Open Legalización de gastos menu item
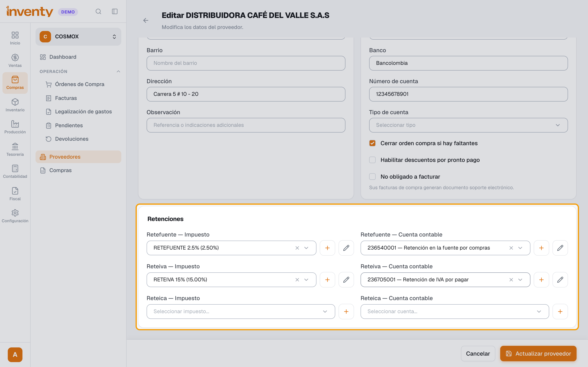 83,112
